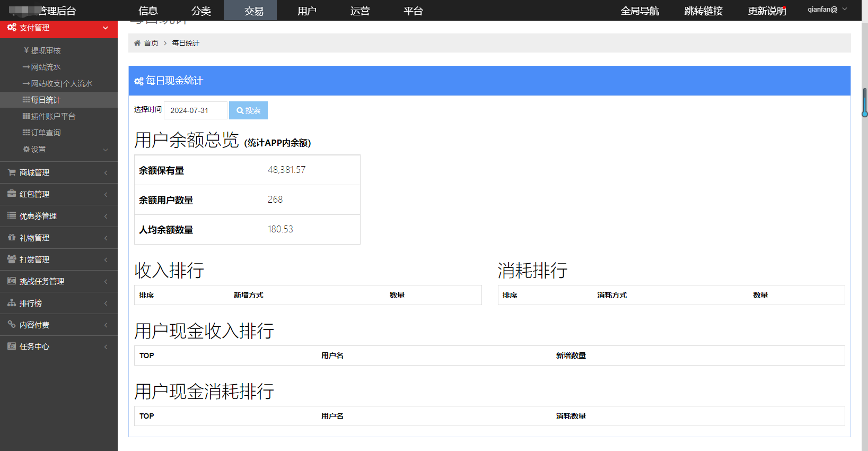This screenshot has width=868, height=451.
Task: Open 更新说明 link
Action: click(767, 11)
